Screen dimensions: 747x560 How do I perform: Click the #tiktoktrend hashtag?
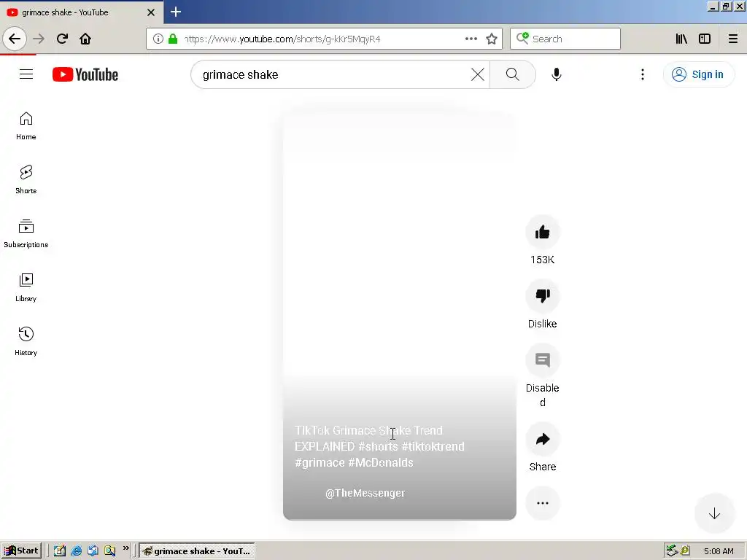(x=433, y=447)
